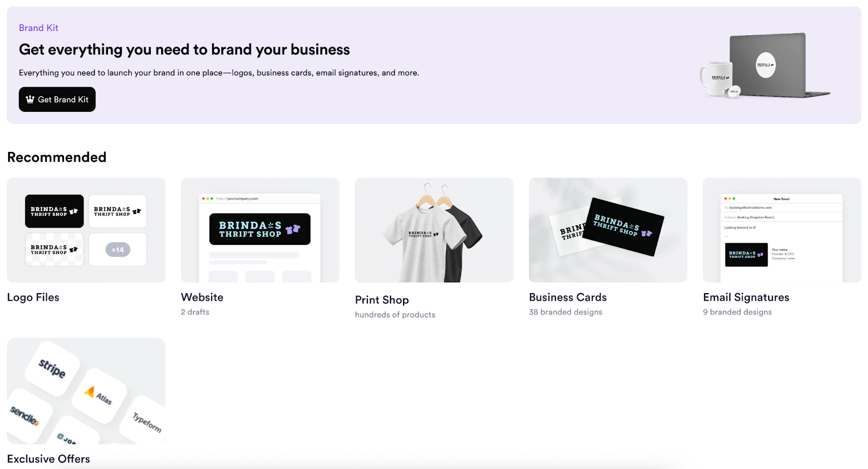Image resolution: width=868 pixels, height=469 pixels.
Task: Click the crown icon on Get Brand Kit
Action: click(31, 99)
